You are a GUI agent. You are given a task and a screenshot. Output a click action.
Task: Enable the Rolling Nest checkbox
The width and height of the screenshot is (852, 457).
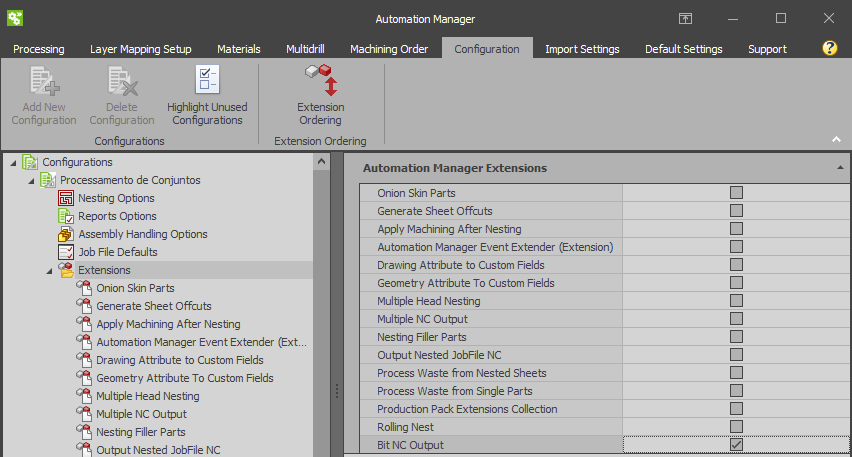pyautogui.click(x=736, y=427)
